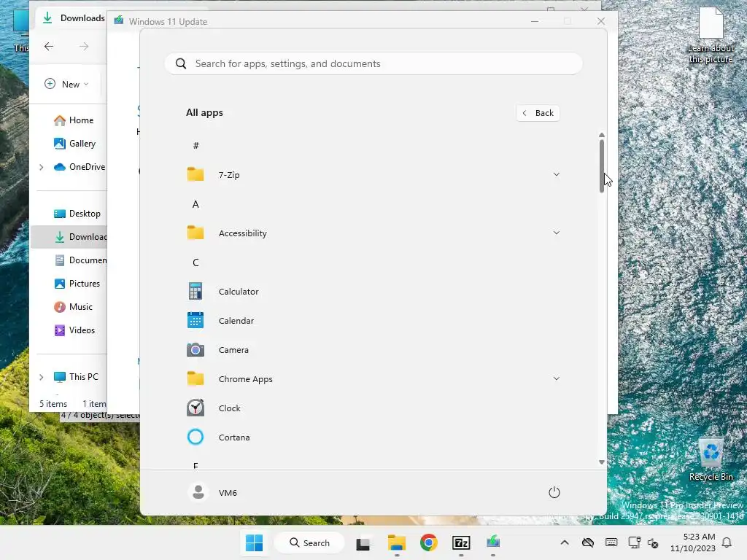Viewport: 747px width, 560px height.
Task: Open the Calculator app
Action: click(373, 292)
